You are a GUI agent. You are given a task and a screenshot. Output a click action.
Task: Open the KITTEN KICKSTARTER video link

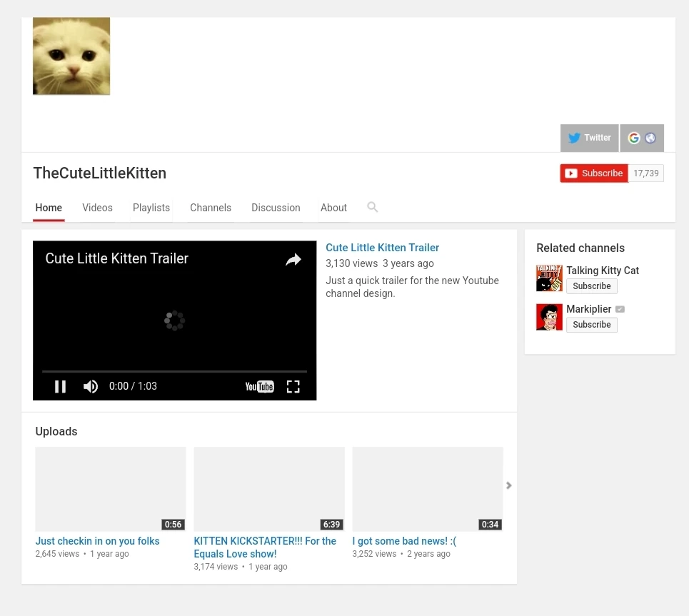click(x=265, y=547)
